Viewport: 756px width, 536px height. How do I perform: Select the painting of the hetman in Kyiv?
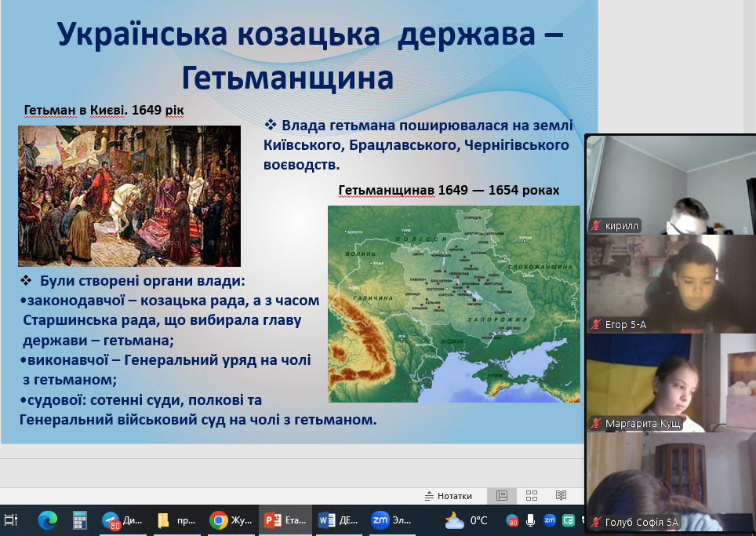click(x=129, y=196)
